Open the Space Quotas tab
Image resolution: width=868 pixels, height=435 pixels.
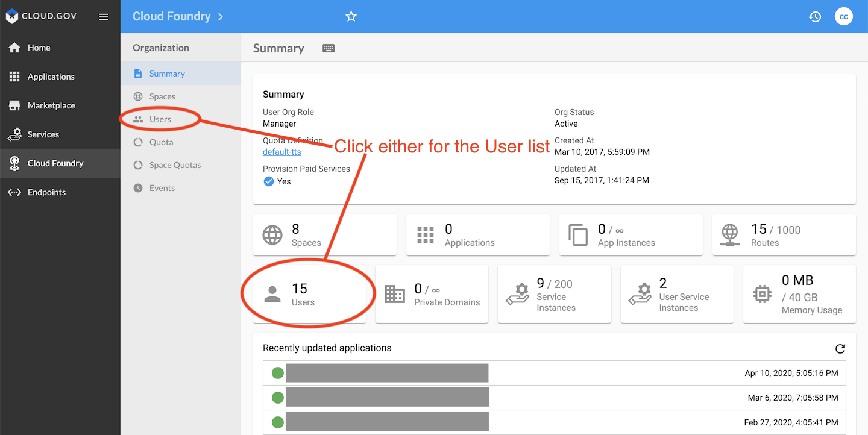(181, 165)
